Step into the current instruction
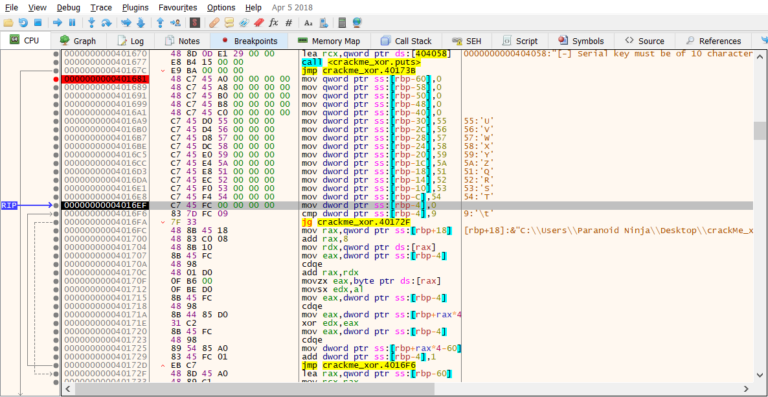The width and height of the screenshot is (768, 397). click(x=91, y=23)
